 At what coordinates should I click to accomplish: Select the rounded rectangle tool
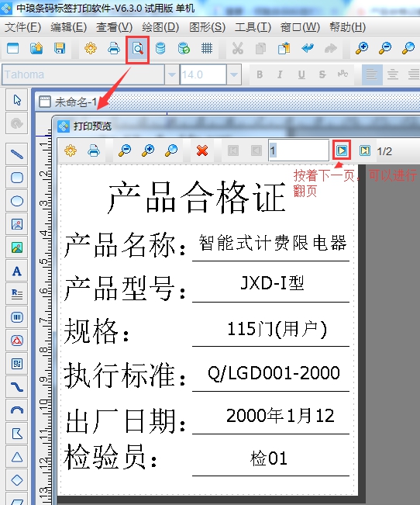[17, 178]
